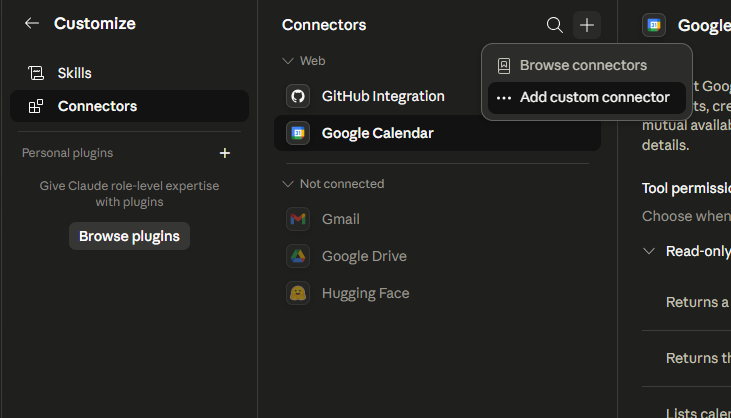This screenshot has width=731, height=418.
Task: Collapse the Read-only tools chevron
Action: [x=649, y=252]
